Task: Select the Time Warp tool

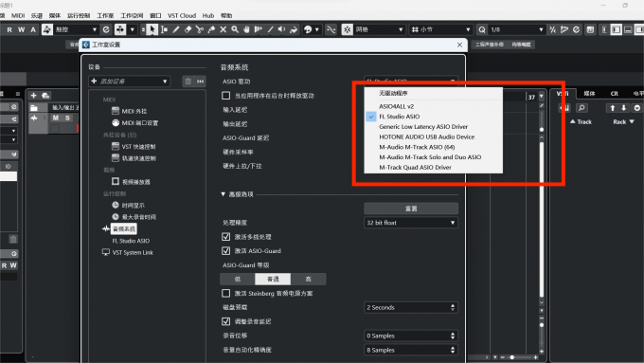Action: pyautogui.click(x=259, y=29)
